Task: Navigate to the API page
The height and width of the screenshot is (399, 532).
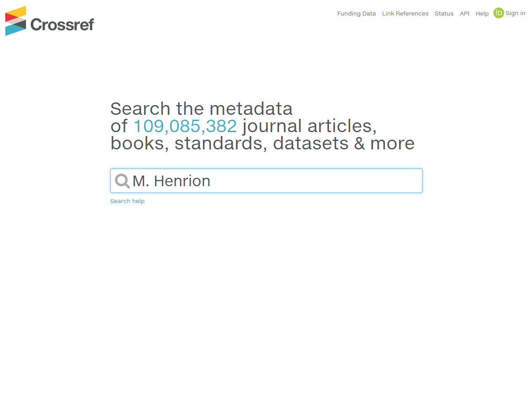Action: [465, 14]
